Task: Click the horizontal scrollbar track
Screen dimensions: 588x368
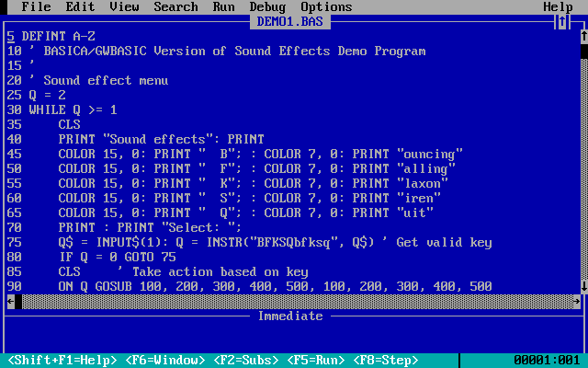Action: point(297,302)
